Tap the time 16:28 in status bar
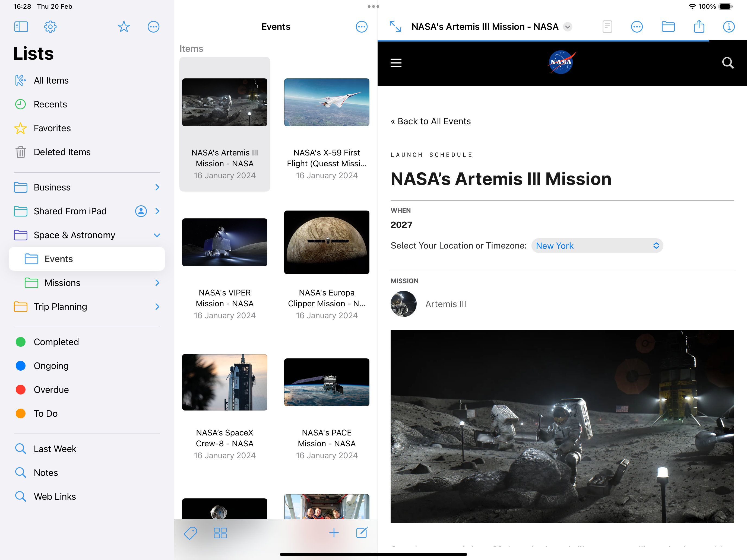The height and width of the screenshot is (560, 747). click(x=22, y=7)
